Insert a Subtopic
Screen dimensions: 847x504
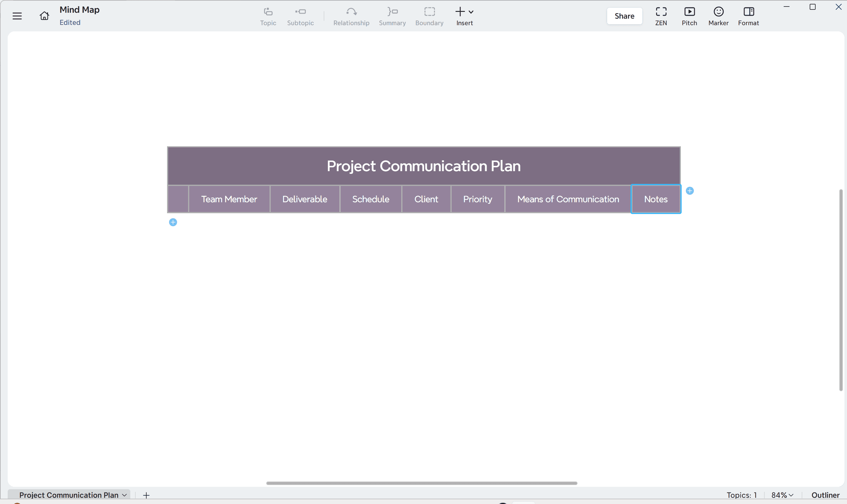(x=300, y=16)
